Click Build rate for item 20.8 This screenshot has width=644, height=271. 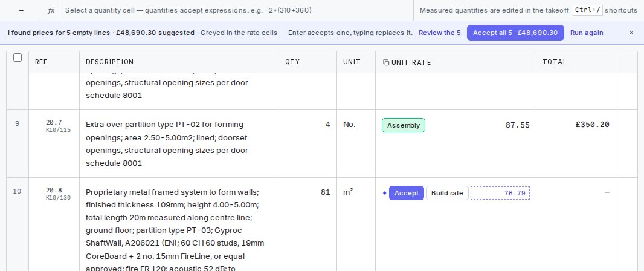pos(447,193)
